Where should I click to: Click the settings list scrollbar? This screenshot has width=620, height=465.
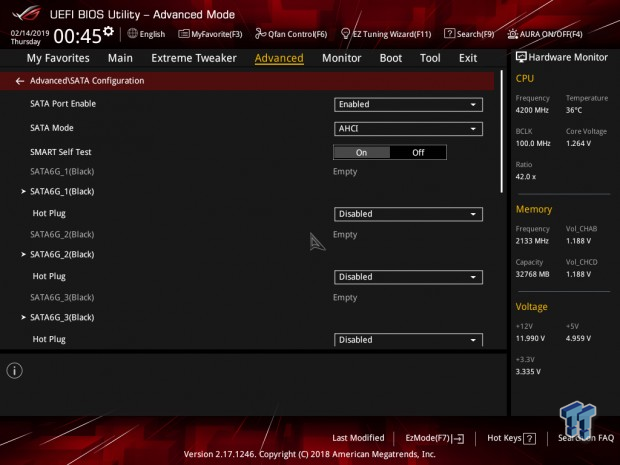502,132
